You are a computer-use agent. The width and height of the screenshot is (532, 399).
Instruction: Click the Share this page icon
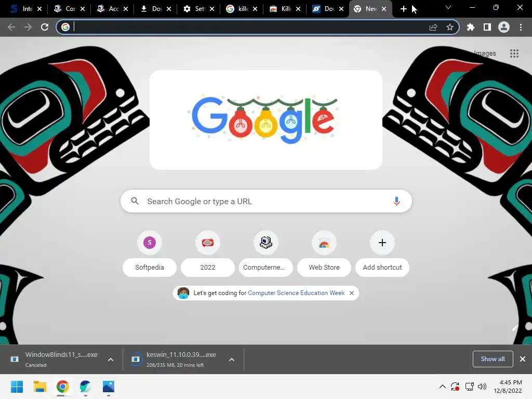click(x=433, y=27)
